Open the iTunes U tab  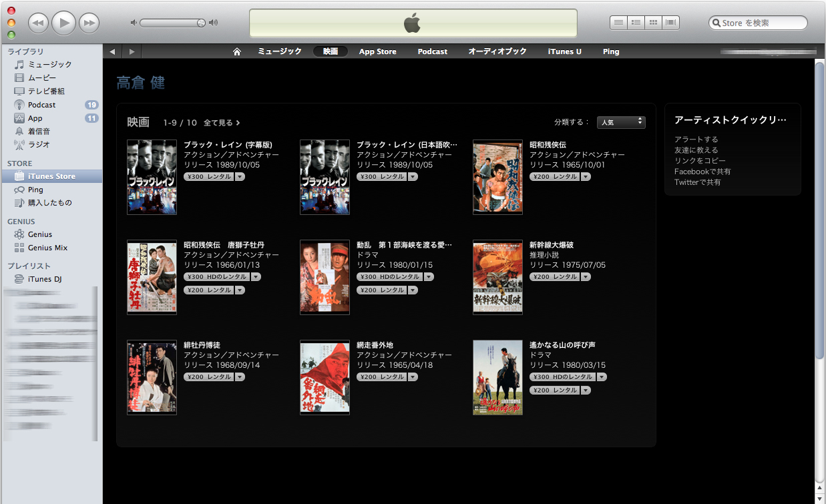pos(565,51)
